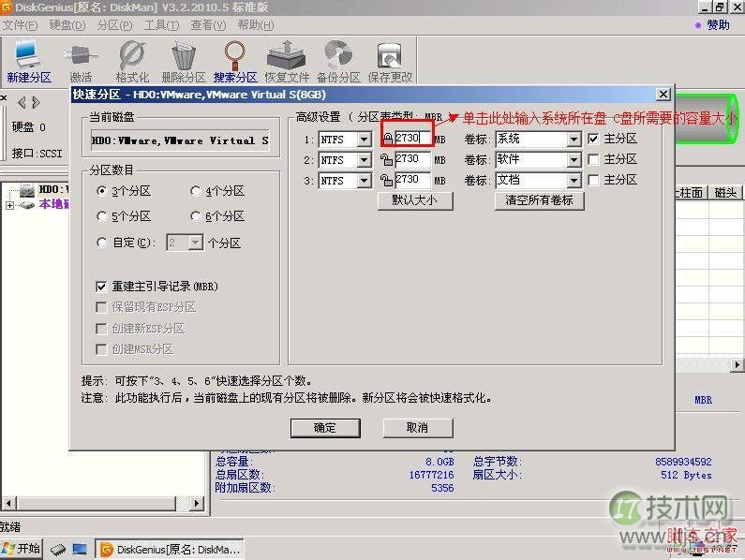
Task: Click the HD0 disk icon in tree
Action: point(26,190)
